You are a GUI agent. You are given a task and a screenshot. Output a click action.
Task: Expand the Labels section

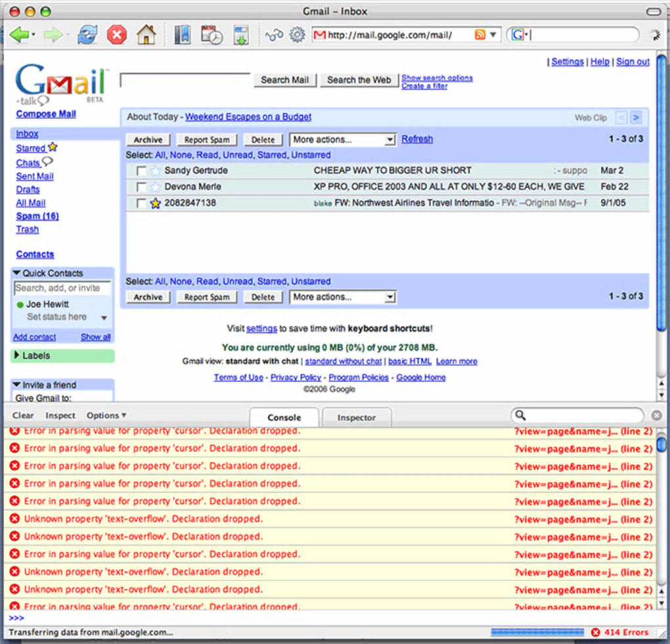pyautogui.click(x=16, y=355)
